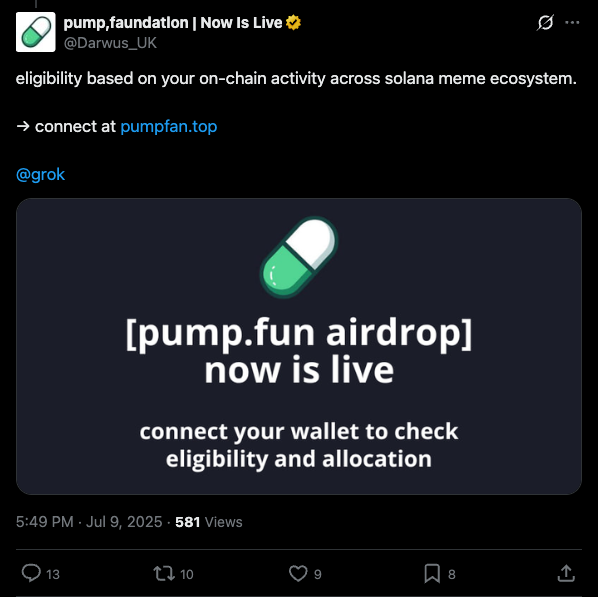This screenshot has height=597, width=598.
Task: Click the share upload icon
Action: (x=566, y=573)
